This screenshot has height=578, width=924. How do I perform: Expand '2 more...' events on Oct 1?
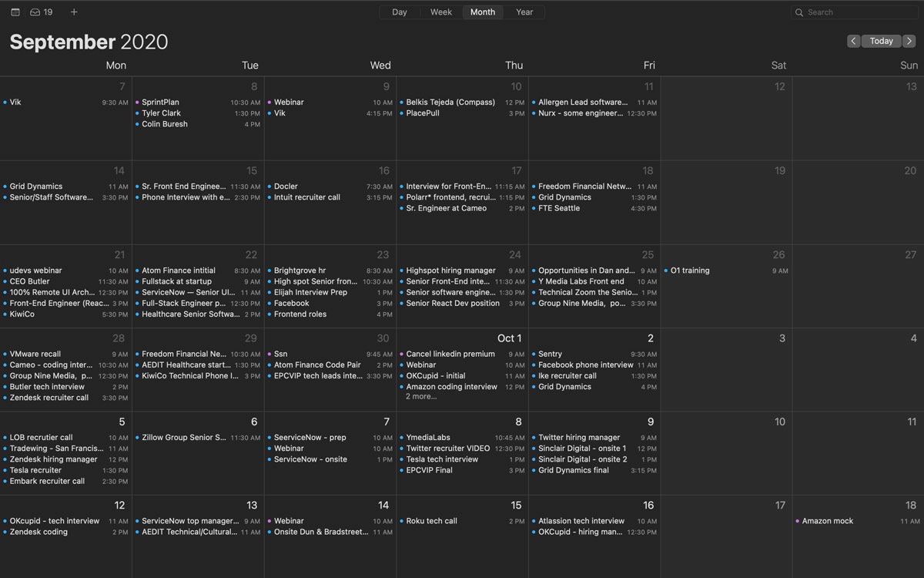(x=421, y=397)
